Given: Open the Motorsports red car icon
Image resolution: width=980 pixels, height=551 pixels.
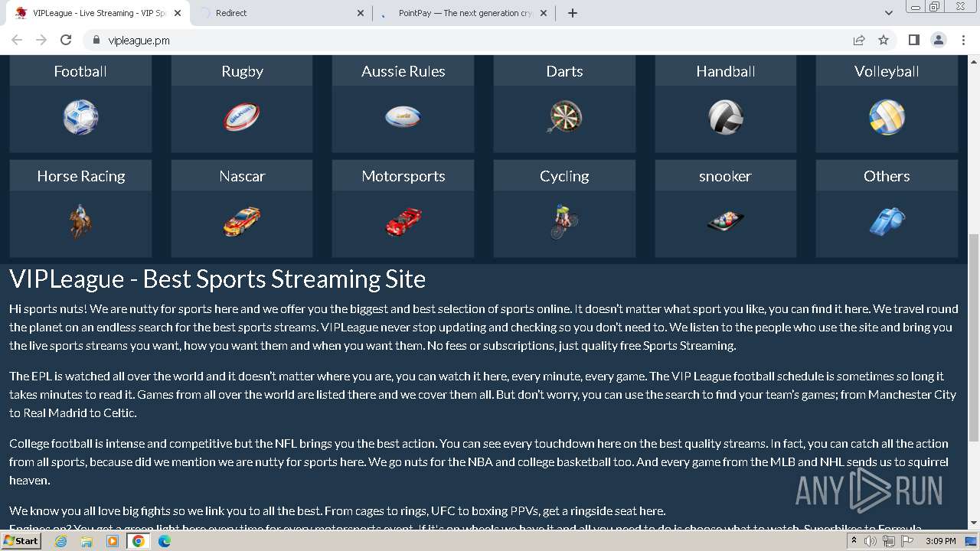Looking at the screenshot, I should tap(403, 222).
